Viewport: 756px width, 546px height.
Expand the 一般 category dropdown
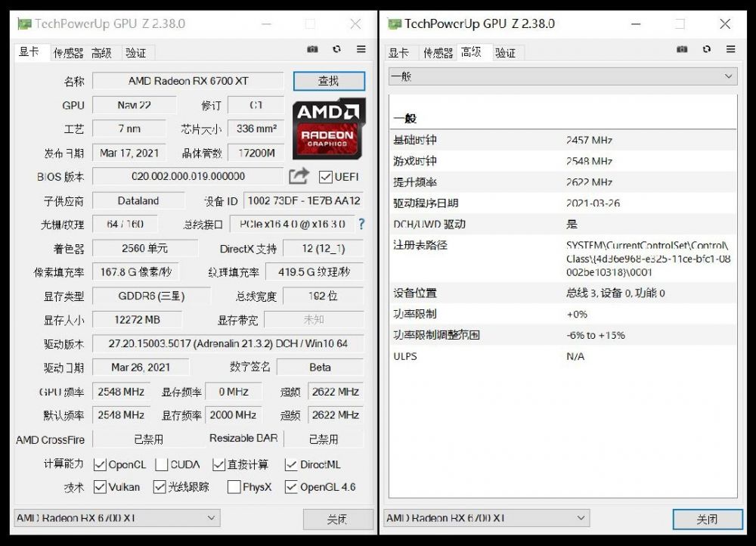tap(562, 76)
